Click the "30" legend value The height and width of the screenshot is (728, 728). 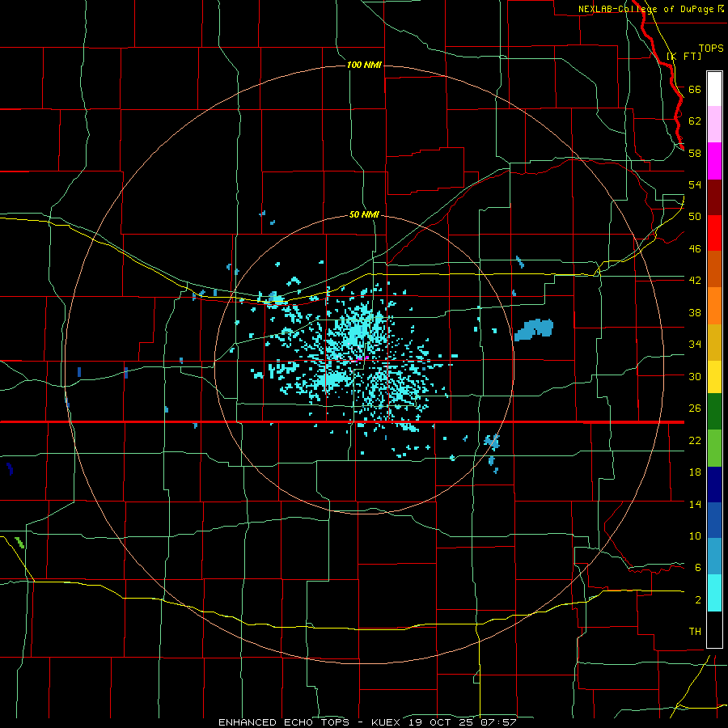coord(695,376)
